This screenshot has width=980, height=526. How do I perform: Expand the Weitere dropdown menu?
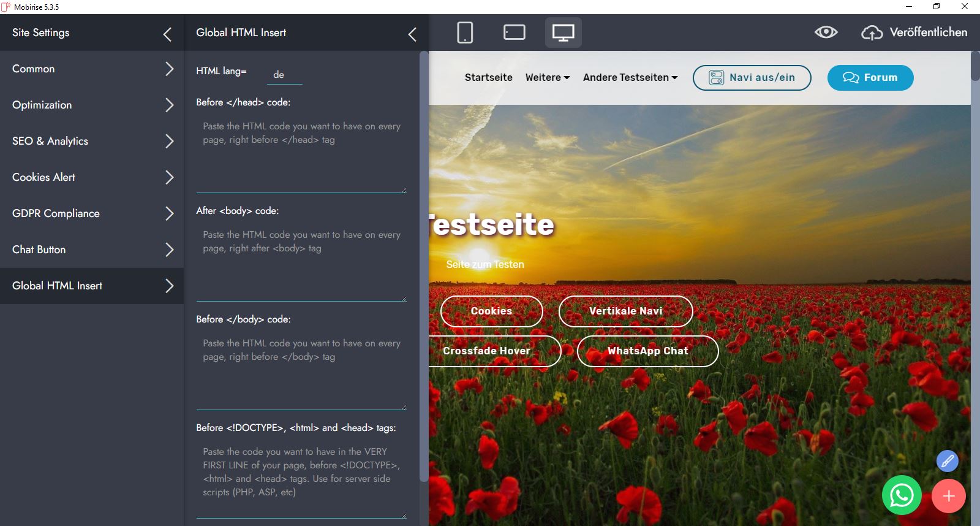547,78
